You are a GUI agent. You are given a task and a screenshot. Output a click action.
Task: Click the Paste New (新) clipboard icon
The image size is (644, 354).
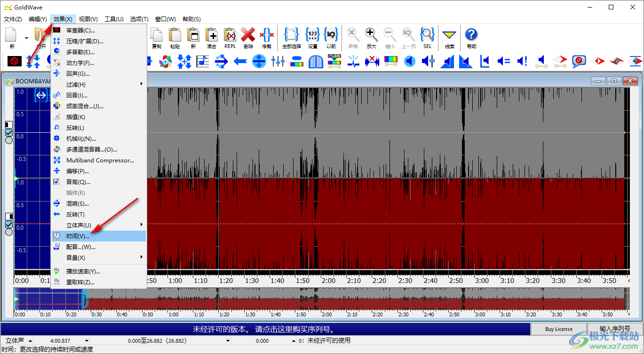pos(193,38)
